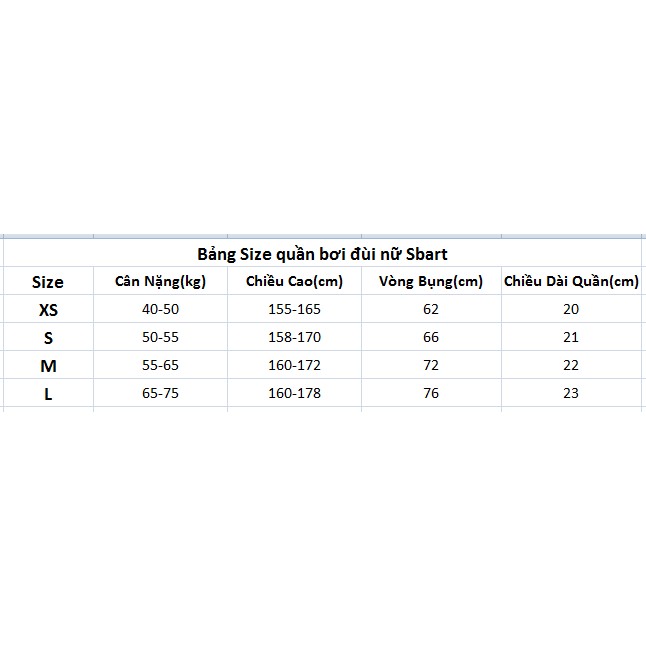Select the 'Size' header cell

(x=48, y=282)
